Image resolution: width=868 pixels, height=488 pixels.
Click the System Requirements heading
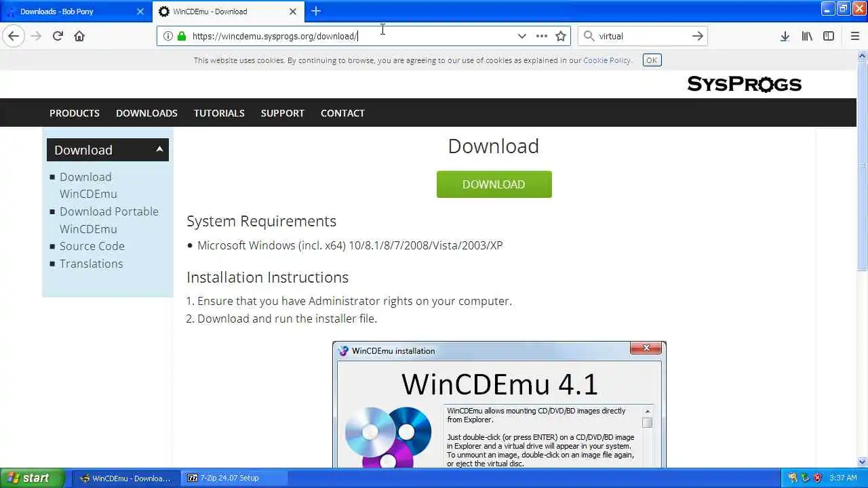261,221
